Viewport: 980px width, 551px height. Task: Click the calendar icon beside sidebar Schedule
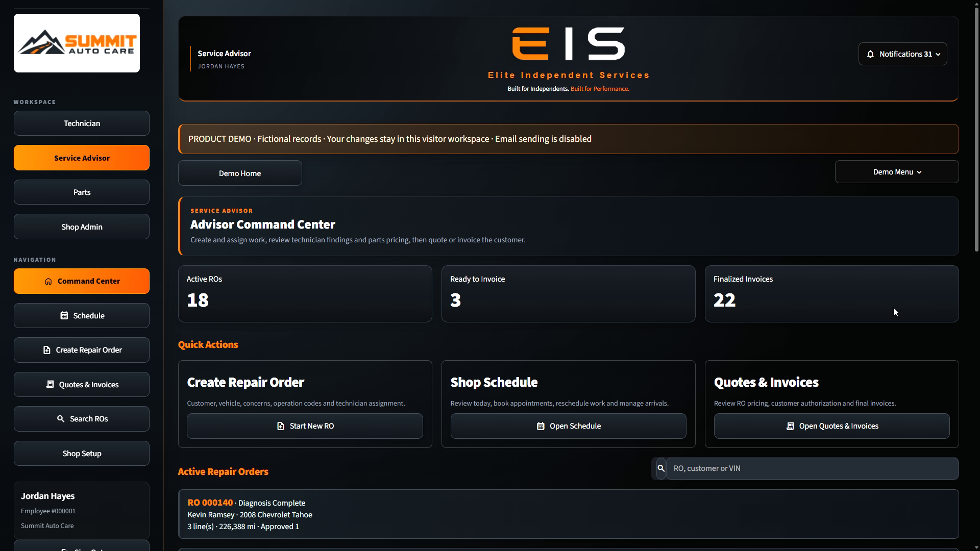click(64, 316)
